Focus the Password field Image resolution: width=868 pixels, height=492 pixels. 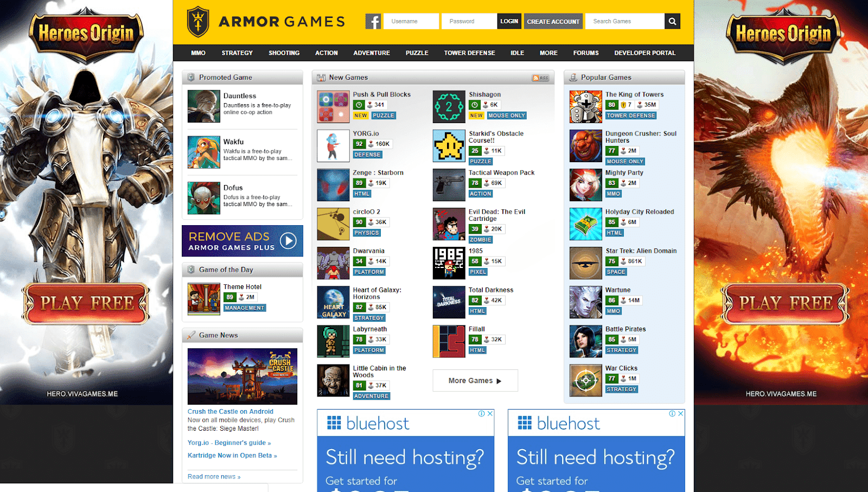click(x=469, y=21)
